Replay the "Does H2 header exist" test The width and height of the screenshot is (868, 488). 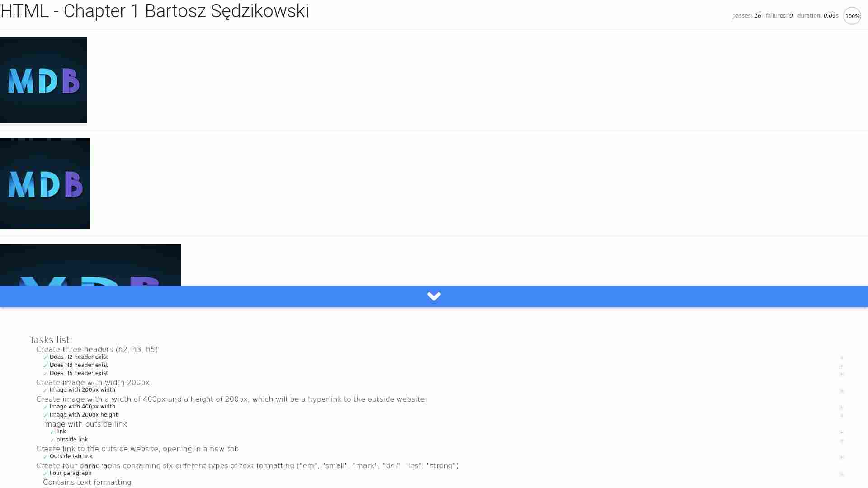pyautogui.click(x=841, y=358)
